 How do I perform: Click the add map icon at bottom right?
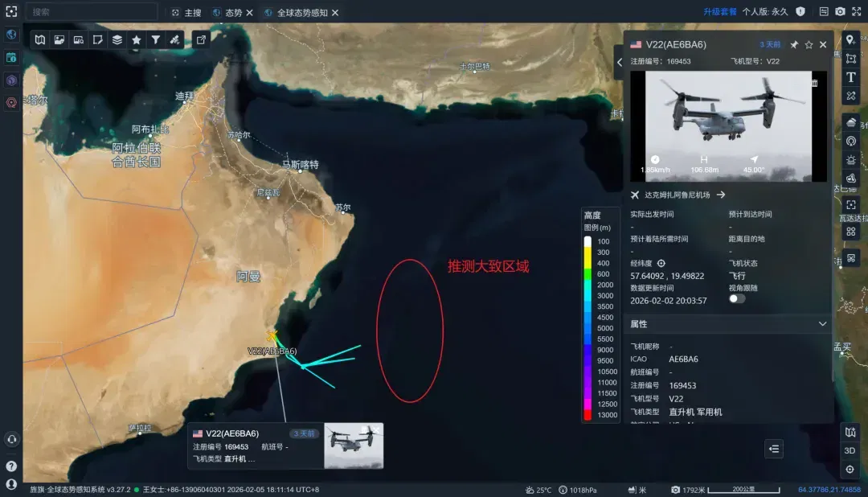click(x=850, y=432)
